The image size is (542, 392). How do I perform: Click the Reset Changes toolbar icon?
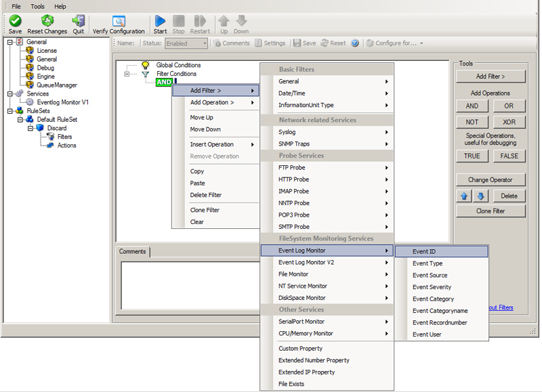pos(47,21)
